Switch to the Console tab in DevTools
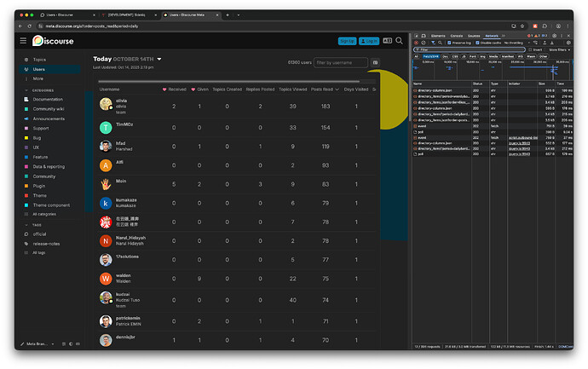 point(457,36)
